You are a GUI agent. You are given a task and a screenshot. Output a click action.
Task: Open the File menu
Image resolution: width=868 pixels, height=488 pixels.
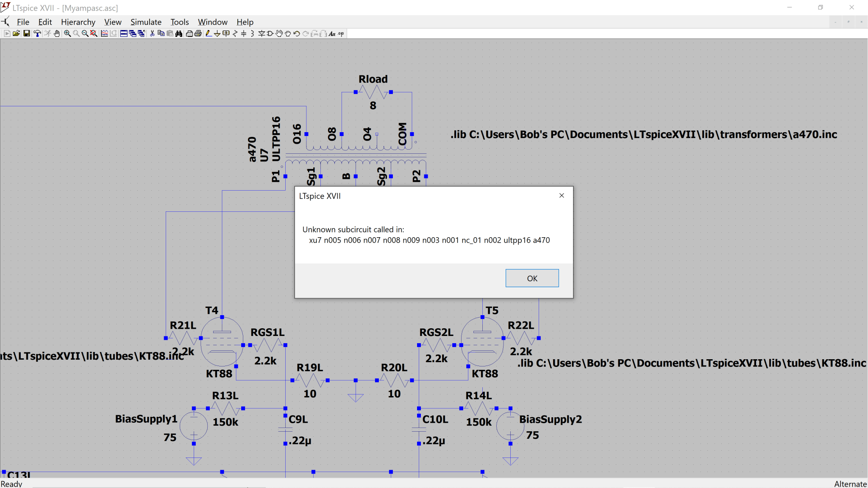pos(23,22)
